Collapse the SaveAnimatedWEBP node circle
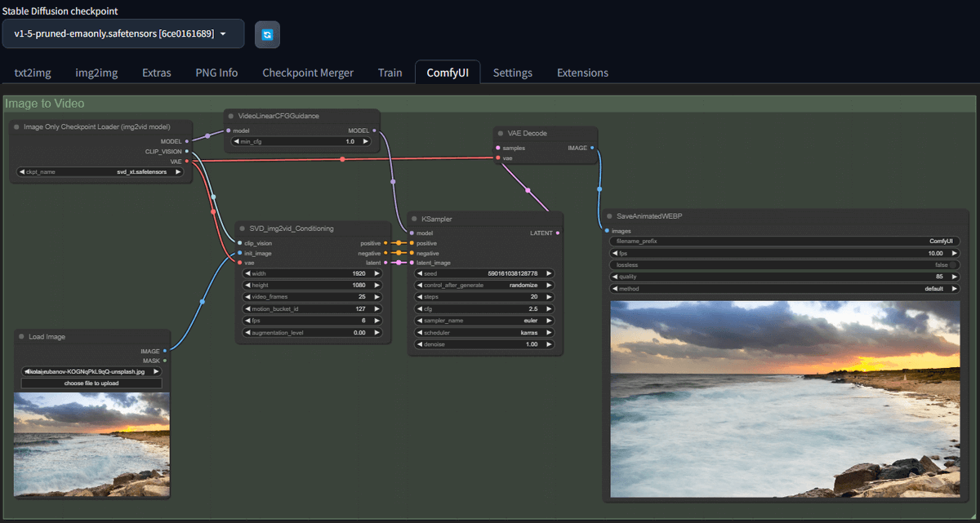 (608, 215)
